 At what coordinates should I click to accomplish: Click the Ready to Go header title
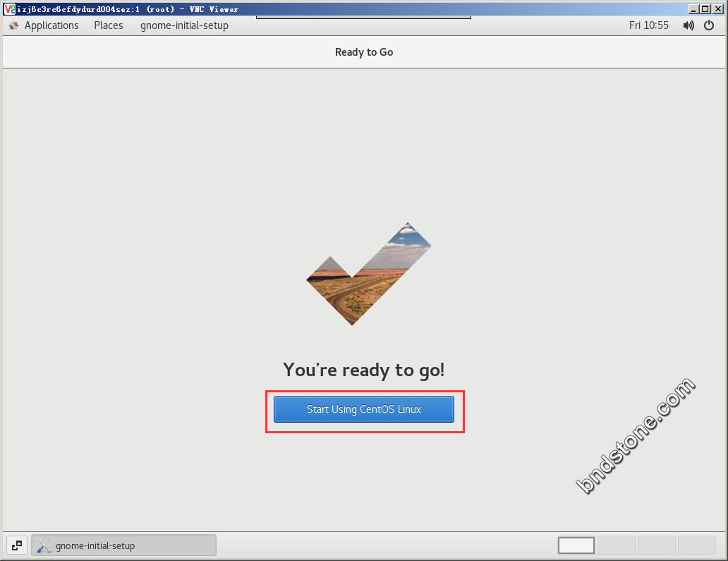coord(364,52)
